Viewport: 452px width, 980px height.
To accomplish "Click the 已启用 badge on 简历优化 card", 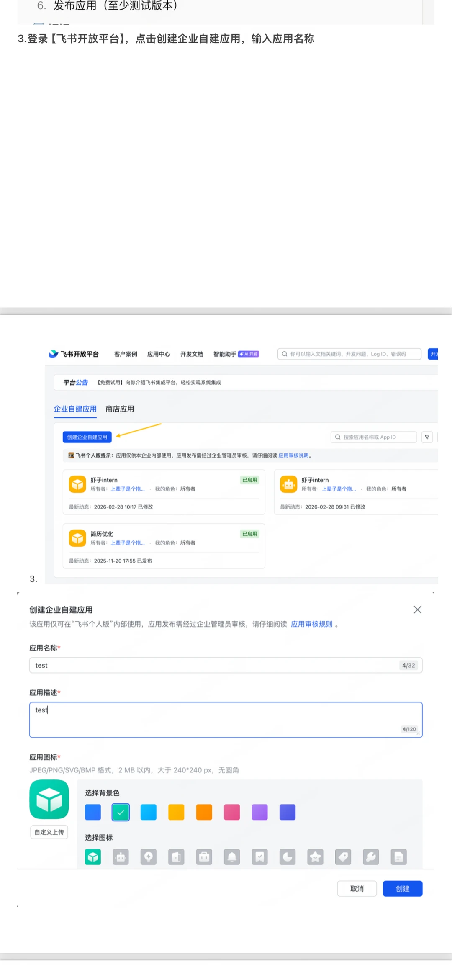I will [250, 534].
